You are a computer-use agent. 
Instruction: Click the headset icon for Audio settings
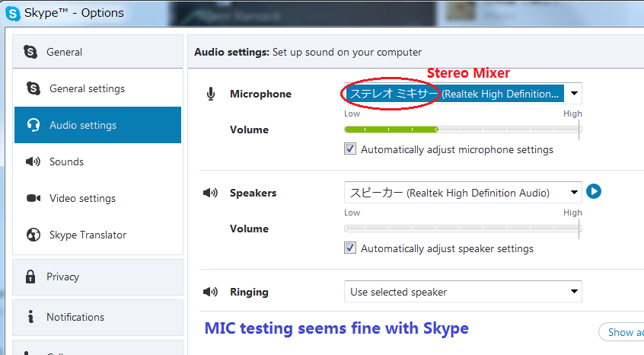tap(33, 125)
